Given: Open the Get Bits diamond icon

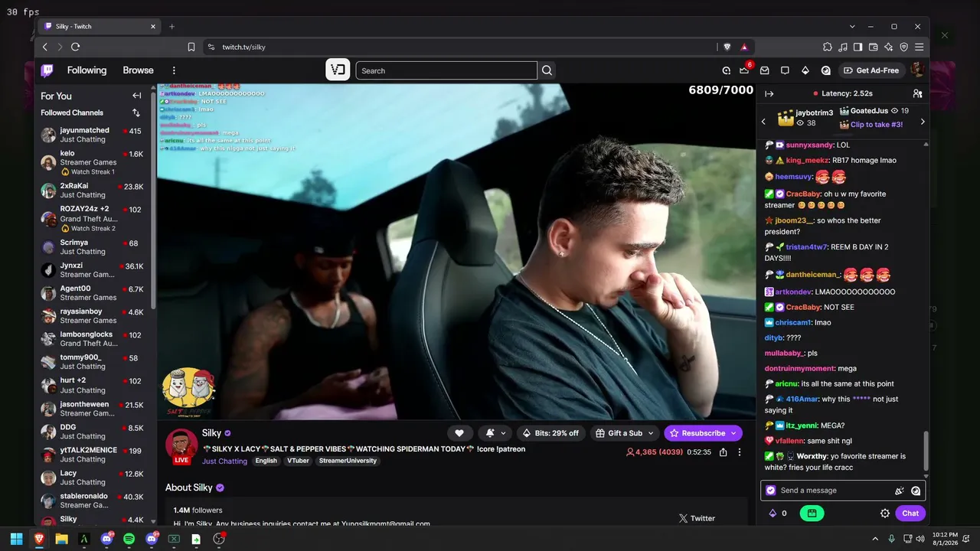Looking at the screenshot, I should click(x=805, y=70).
